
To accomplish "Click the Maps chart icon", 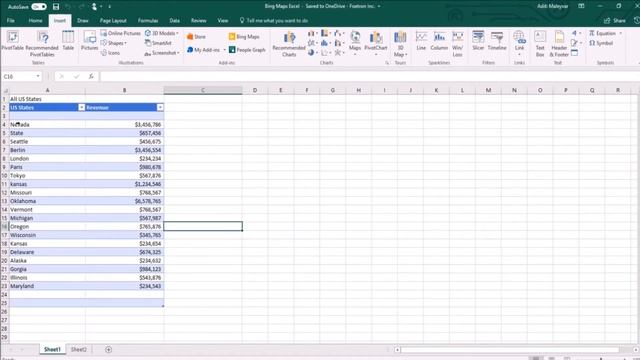I will click(x=355, y=42).
